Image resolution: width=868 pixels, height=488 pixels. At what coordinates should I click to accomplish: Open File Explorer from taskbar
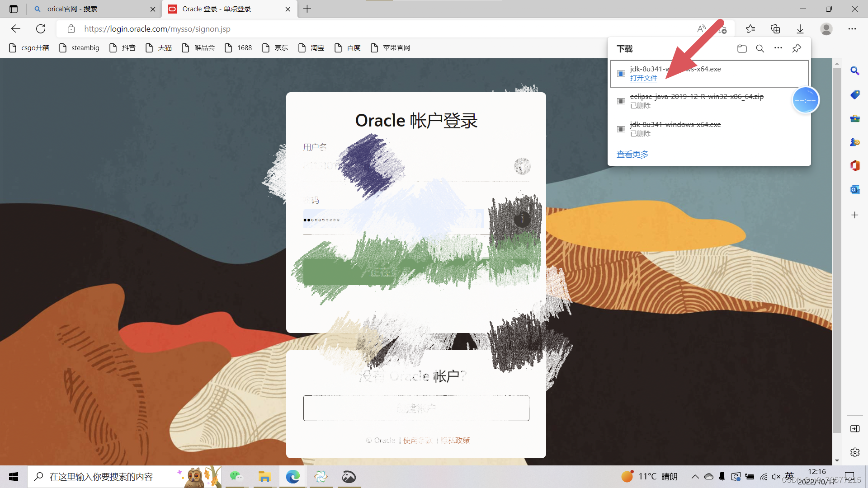[x=264, y=477]
